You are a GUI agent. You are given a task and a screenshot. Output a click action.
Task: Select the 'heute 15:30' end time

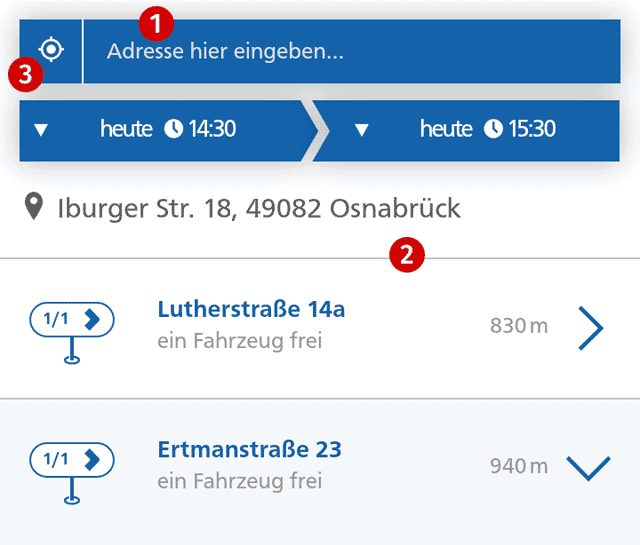pyautogui.click(x=487, y=129)
